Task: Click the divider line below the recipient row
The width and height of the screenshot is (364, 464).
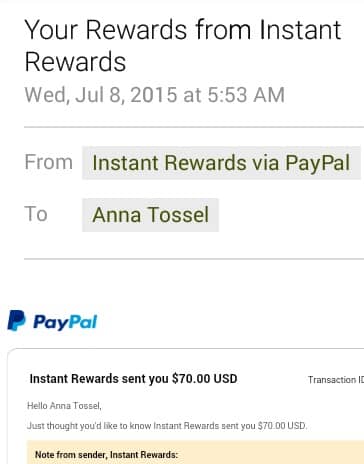Action: [194, 259]
